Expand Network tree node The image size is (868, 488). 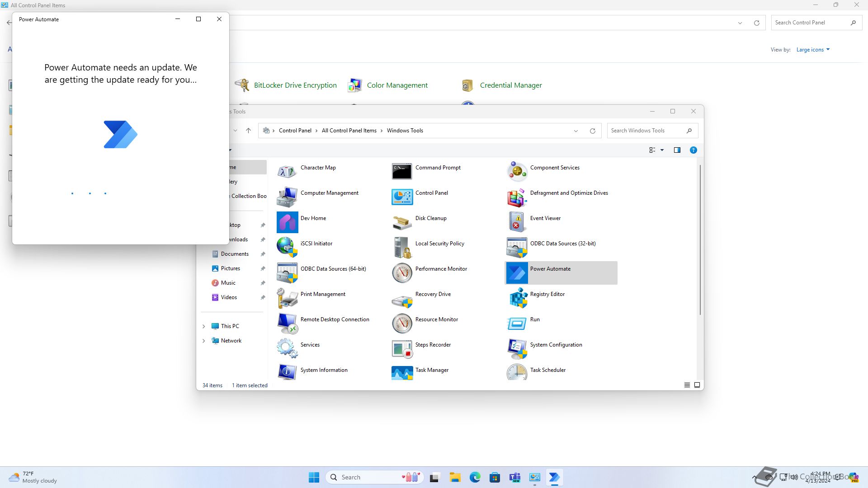(203, 341)
